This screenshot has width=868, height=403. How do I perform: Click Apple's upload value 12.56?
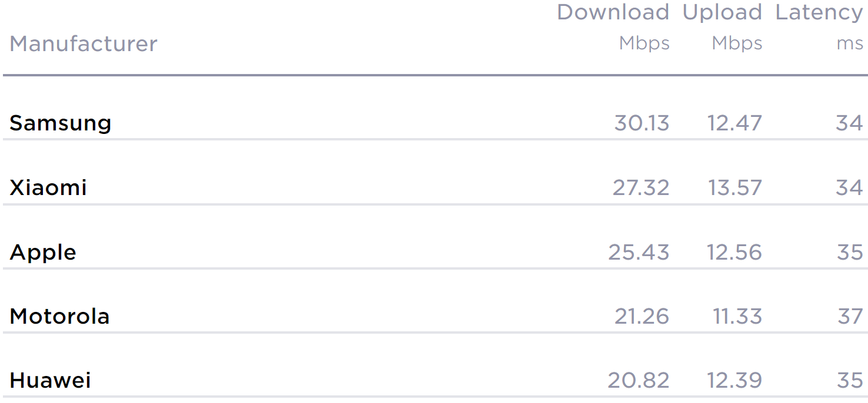click(735, 253)
